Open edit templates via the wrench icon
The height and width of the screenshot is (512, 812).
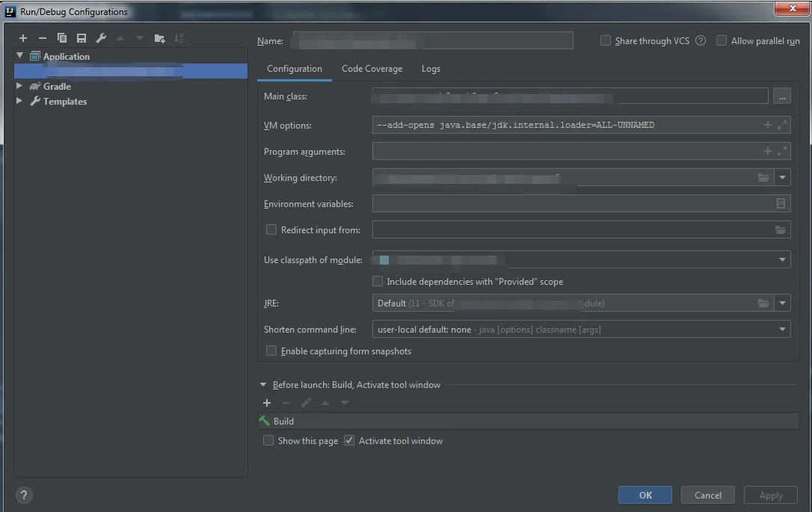click(x=101, y=38)
